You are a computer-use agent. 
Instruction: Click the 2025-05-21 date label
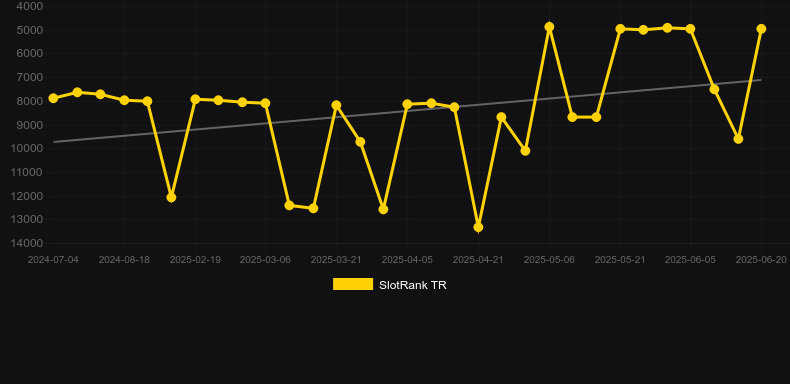[620, 260]
